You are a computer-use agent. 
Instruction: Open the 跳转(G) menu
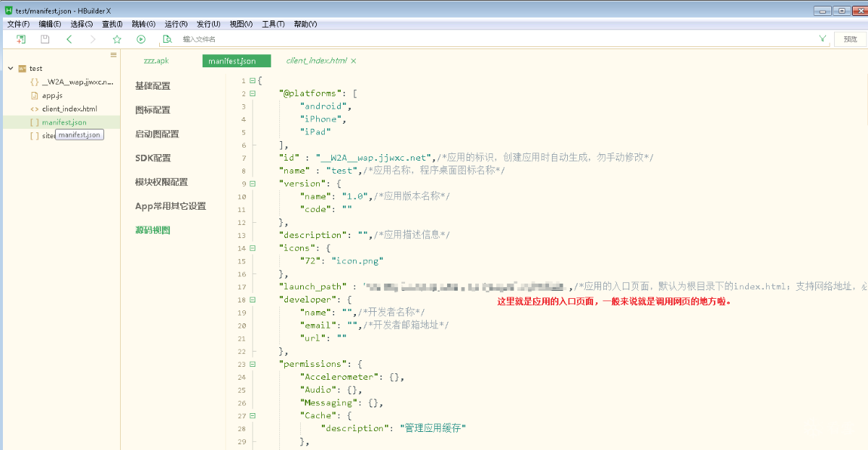(143, 24)
